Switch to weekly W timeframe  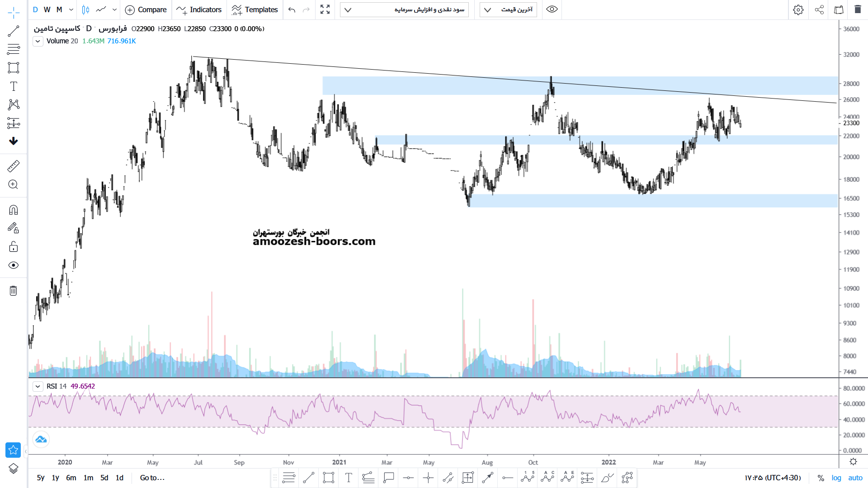(x=47, y=9)
